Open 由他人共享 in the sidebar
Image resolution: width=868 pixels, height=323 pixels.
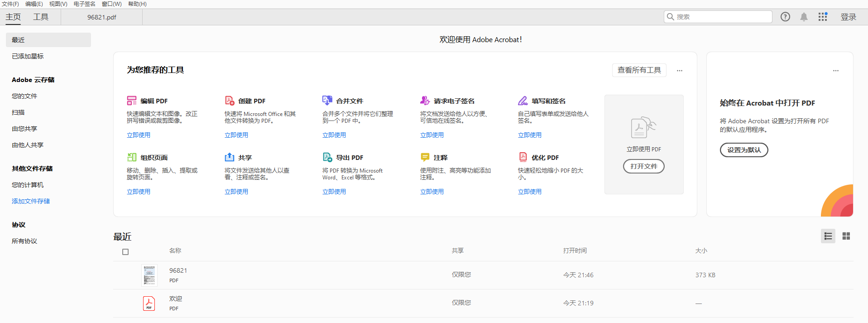click(28, 145)
